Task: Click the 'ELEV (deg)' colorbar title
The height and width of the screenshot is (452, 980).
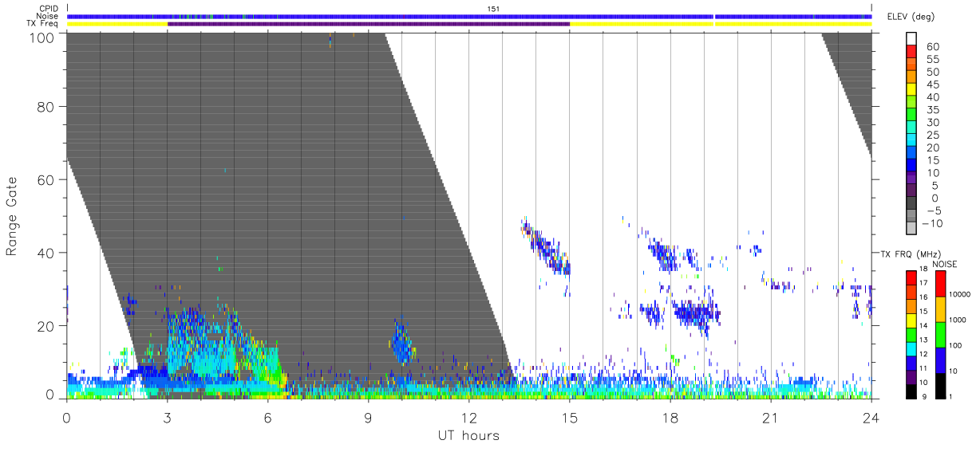Action: pos(911,18)
